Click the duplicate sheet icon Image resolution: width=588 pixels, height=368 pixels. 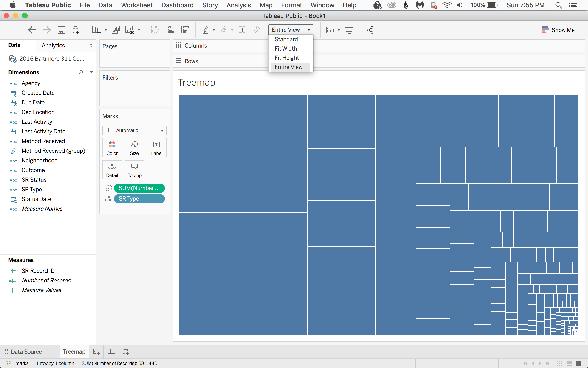[116, 30]
